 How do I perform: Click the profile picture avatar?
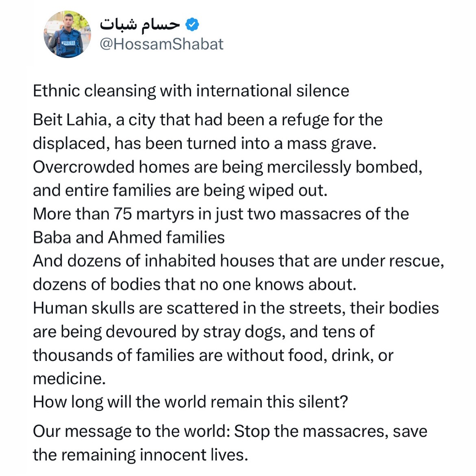(68, 35)
